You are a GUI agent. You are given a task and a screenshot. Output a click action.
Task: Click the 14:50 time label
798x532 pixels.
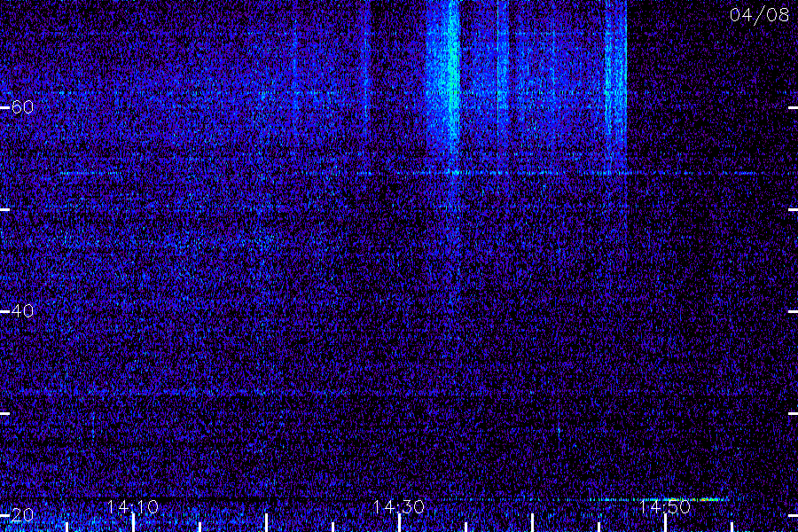point(665,506)
